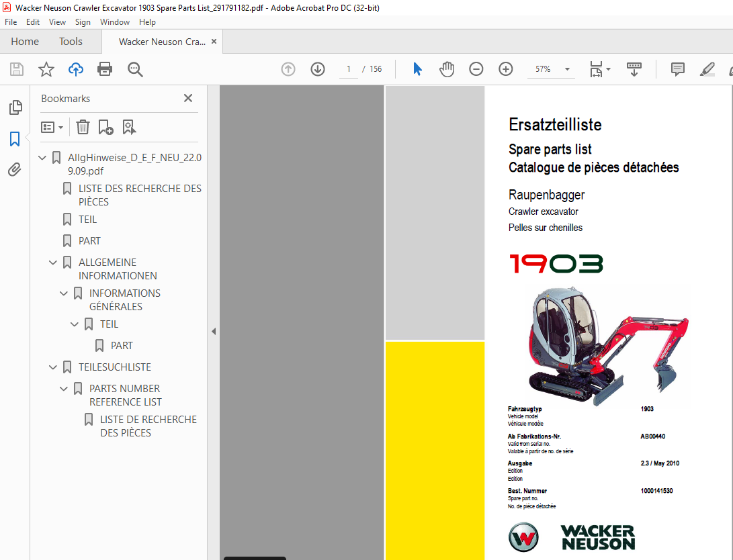
Task: Close the Bookmarks panel
Action: pyautogui.click(x=188, y=98)
